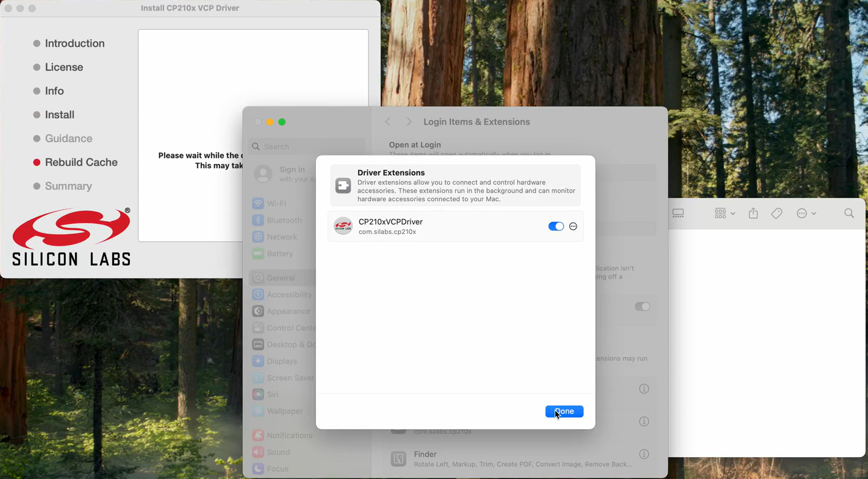Toggle the CP210xVCPDriver extension switch
Screen dimensions: 868x479
(556, 226)
